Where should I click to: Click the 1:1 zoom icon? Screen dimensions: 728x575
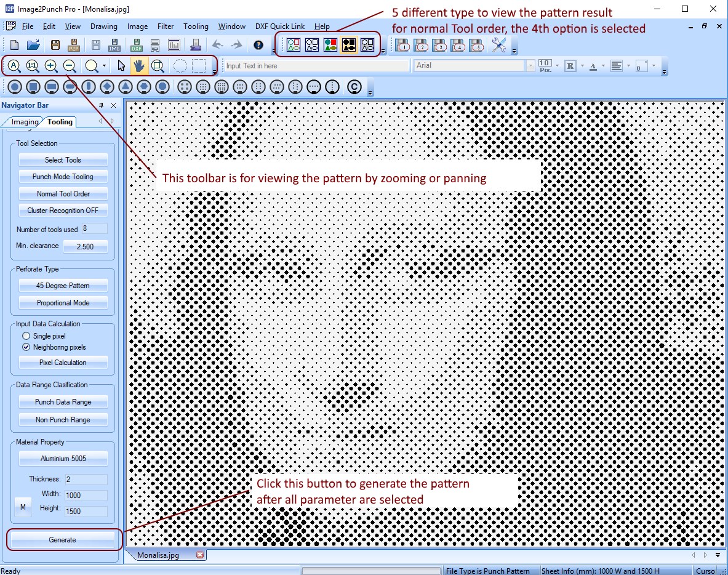click(33, 66)
